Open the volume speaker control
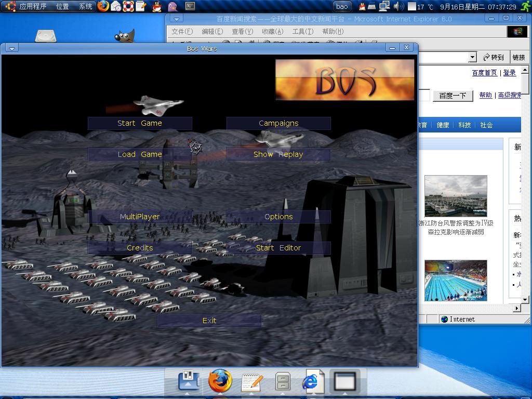Screen dimensions: 532x399 398,6
